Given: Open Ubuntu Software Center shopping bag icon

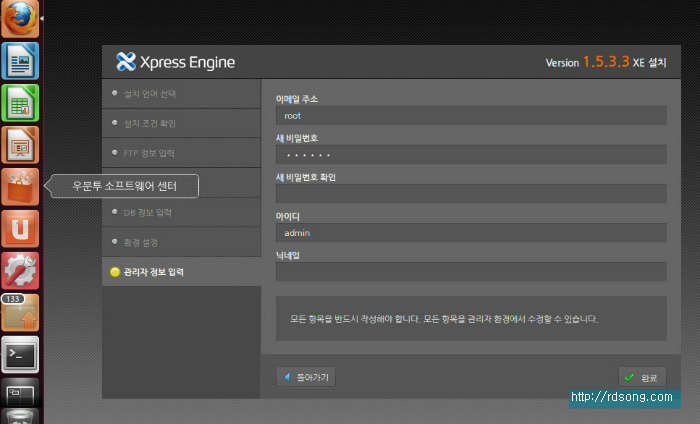Looking at the screenshot, I should click(x=20, y=187).
